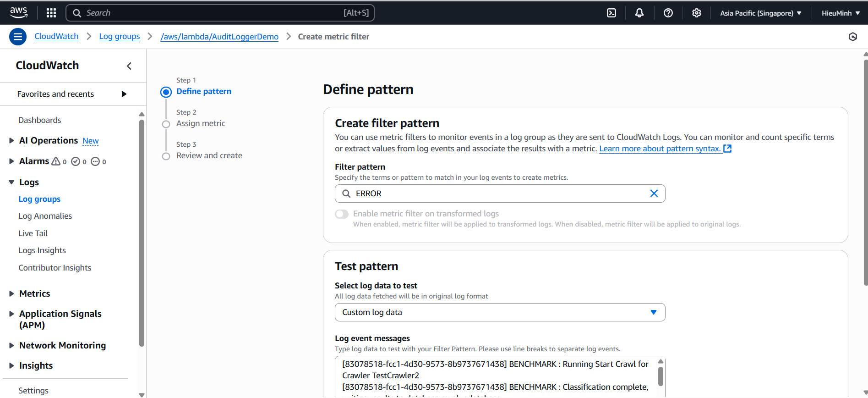868x398 pixels.
Task: Open the notifications bell
Action: click(639, 13)
